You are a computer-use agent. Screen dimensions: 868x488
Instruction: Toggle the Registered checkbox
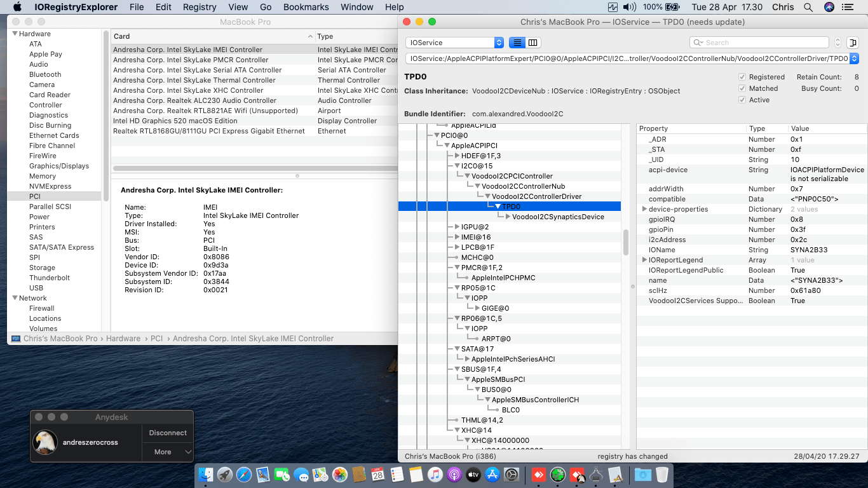coord(742,77)
